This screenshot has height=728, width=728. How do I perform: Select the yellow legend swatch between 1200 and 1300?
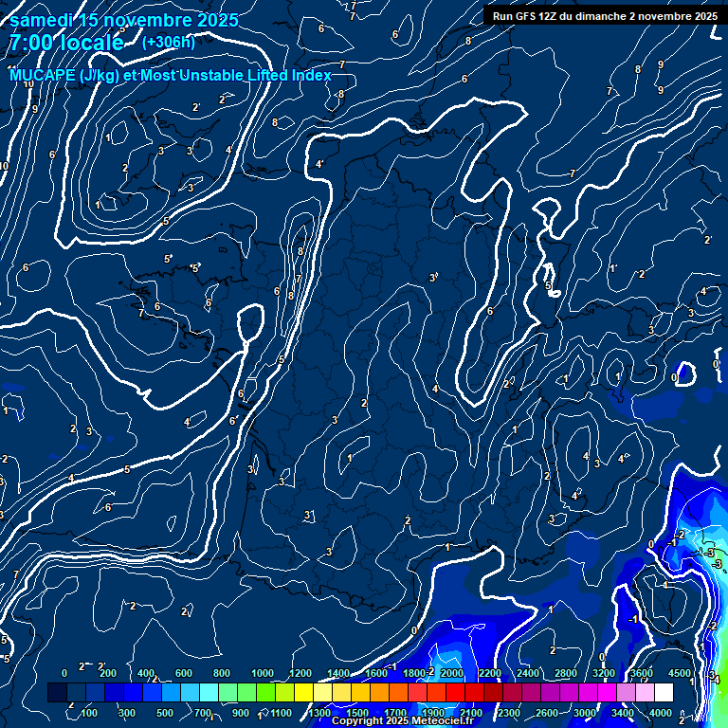(304, 692)
